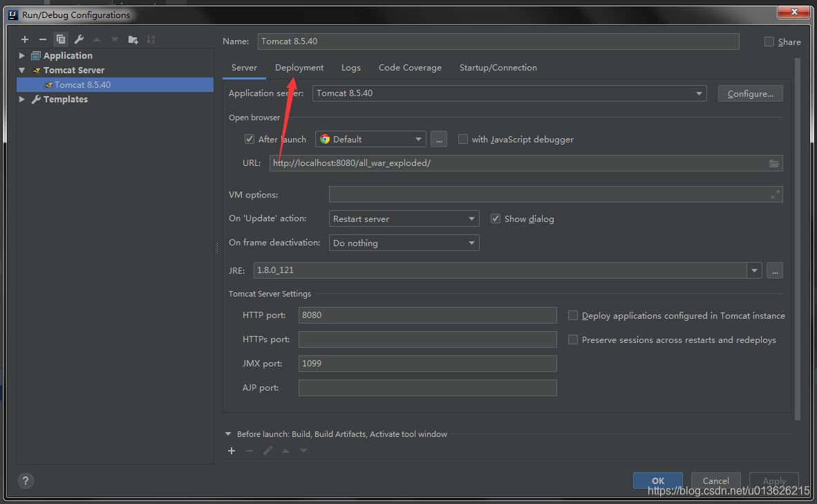Toggle the Share checkbox
The height and width of the screenshot is (504, 817).
tap(769, 41)
